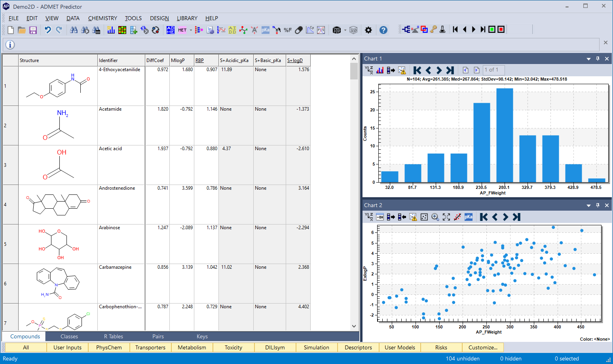Open settings with the gear icon

click(x=368, y=30)
